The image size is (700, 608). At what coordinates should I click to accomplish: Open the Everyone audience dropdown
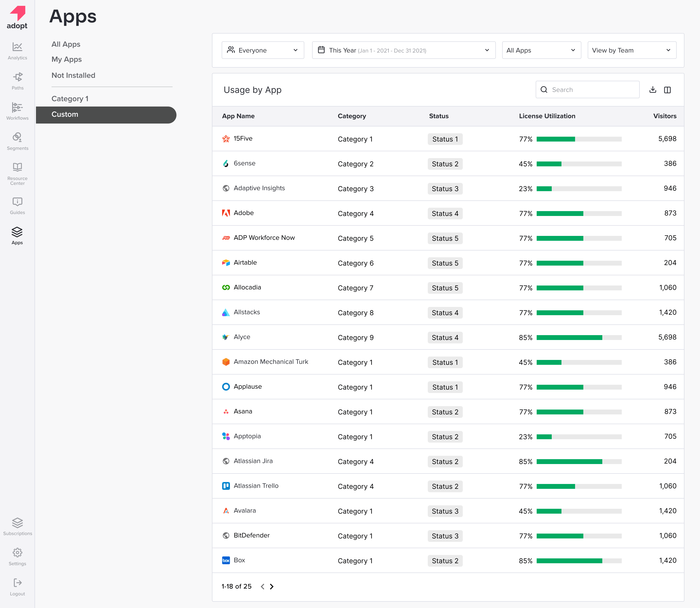[263, 50]
